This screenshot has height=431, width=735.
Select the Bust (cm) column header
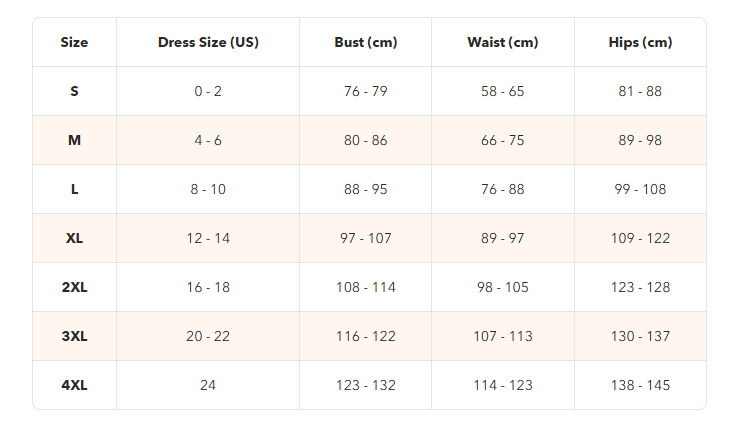[366, 42]
